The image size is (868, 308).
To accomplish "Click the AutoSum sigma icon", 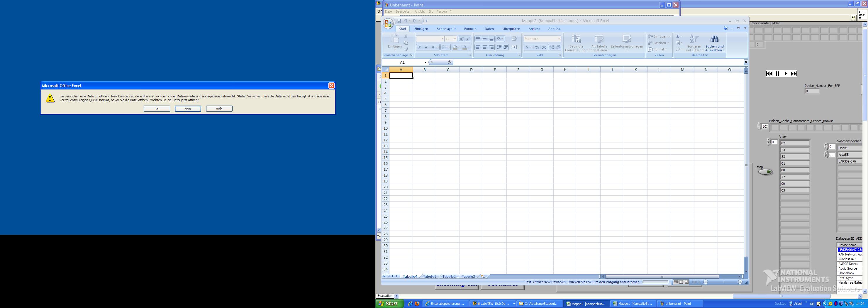I will point(678,36).
